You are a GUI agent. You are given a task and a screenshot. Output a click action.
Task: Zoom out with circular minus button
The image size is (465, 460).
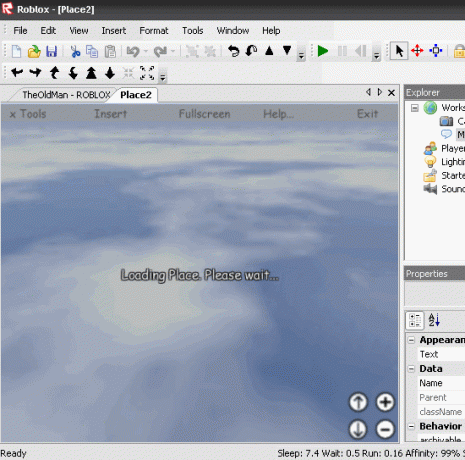click(x=385, y=429)
